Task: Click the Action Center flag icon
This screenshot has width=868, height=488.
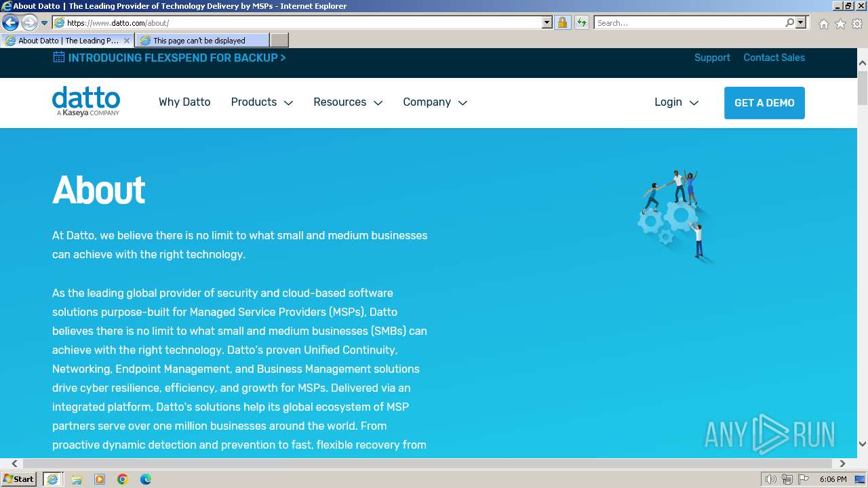Action: (x=804, y=479)
